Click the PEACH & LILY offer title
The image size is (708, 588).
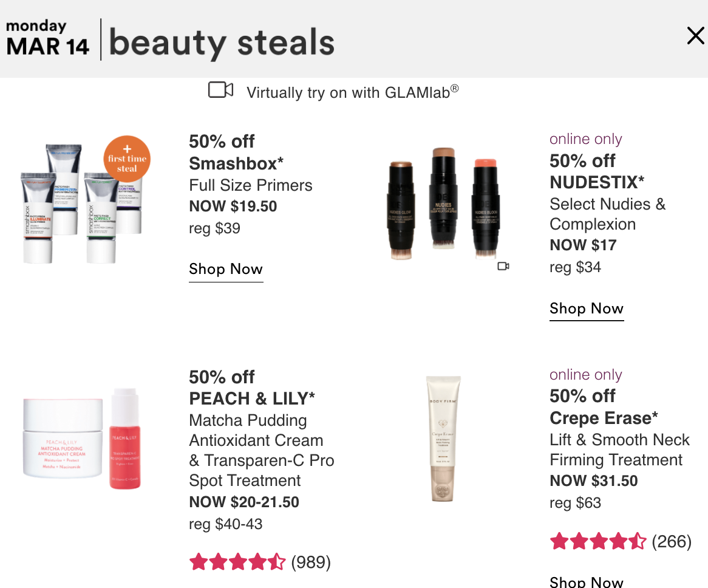(x=252, y=388)
